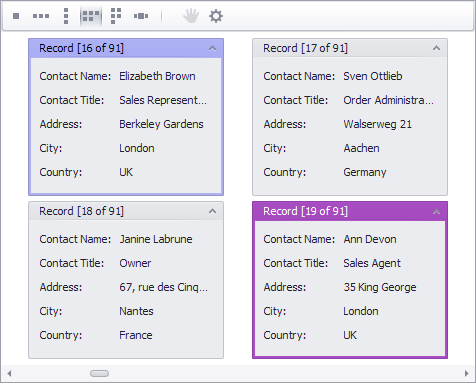Screen dimensions: 476x383
Task: Click the 67, rue des Cinq address field
Action: click(x=164, y=287)
